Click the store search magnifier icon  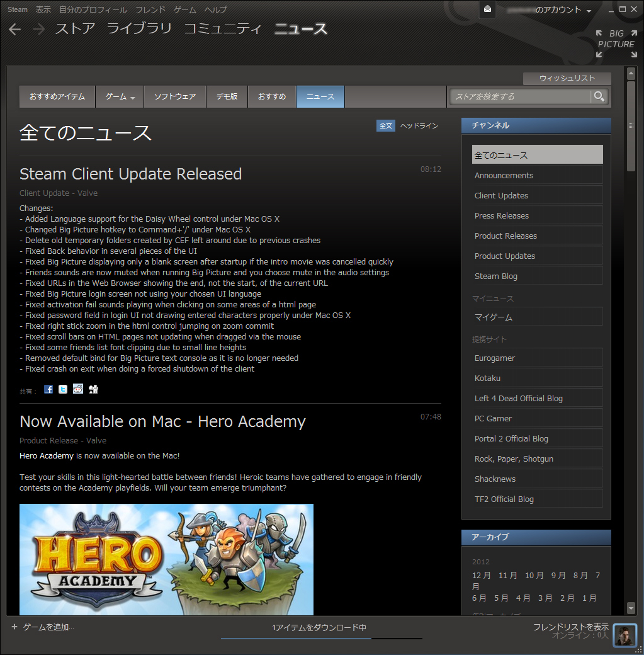[599, 96]
